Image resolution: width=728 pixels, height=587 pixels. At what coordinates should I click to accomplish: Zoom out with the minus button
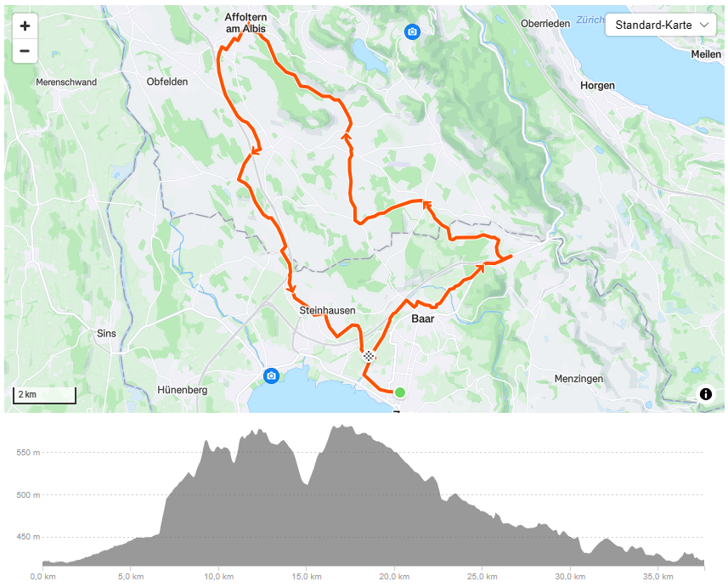25,51
